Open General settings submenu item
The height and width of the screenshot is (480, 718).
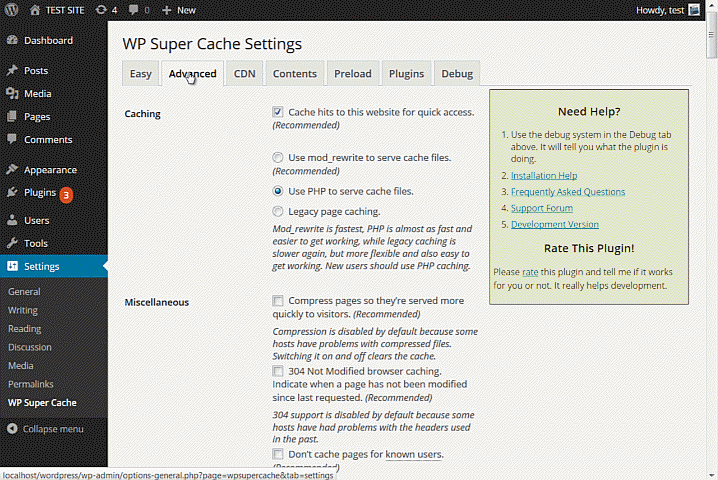[x=24, y=291]
